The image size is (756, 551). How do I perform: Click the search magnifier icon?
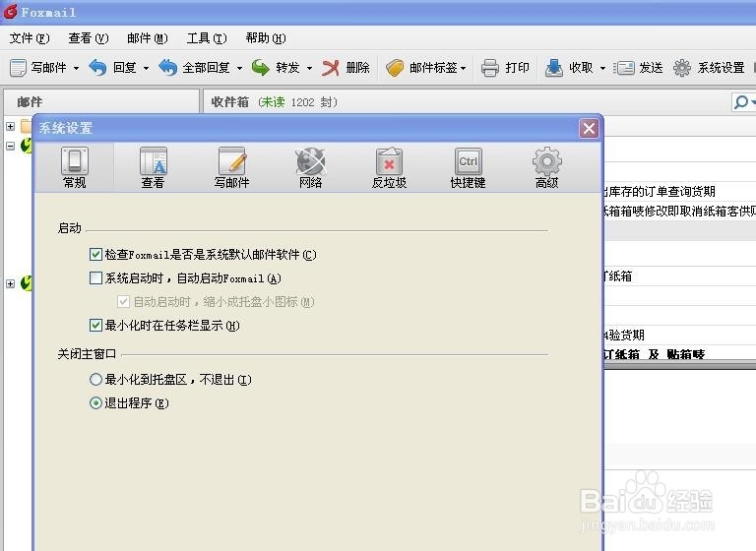tap(741, 101)
